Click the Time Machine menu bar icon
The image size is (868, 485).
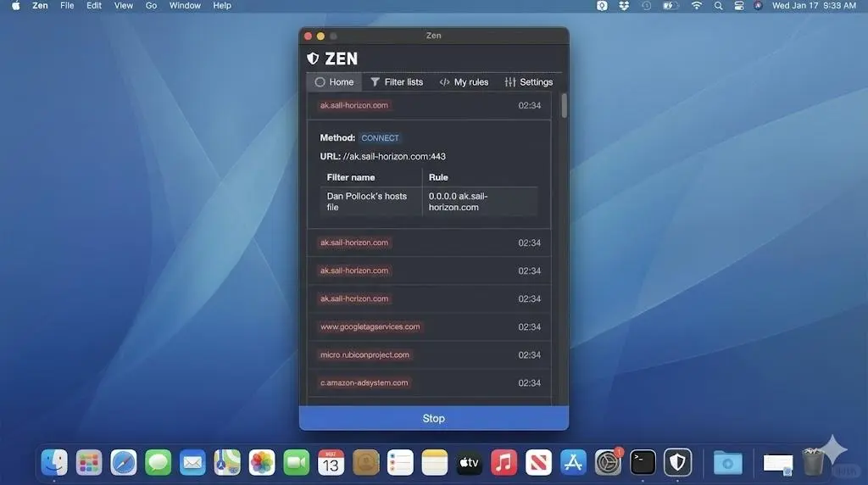click(646, 6)
